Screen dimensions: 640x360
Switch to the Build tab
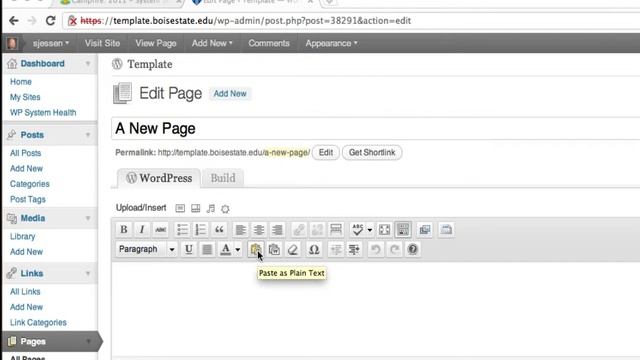coord(223,178)
